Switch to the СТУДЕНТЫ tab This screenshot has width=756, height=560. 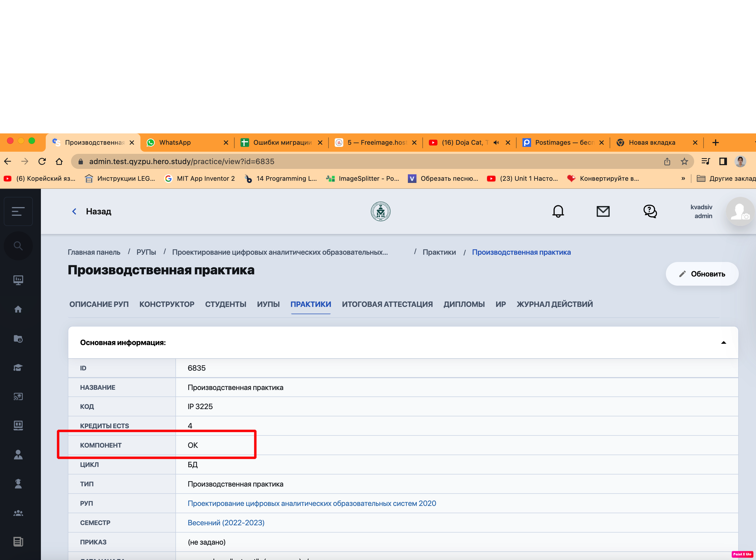click(x=225, y=304)
